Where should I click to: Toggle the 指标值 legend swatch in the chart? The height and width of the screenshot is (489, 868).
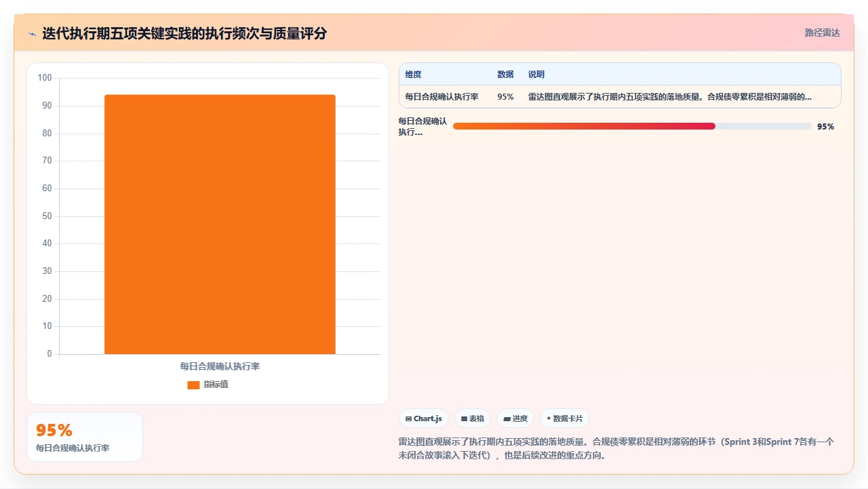(193, 385)
